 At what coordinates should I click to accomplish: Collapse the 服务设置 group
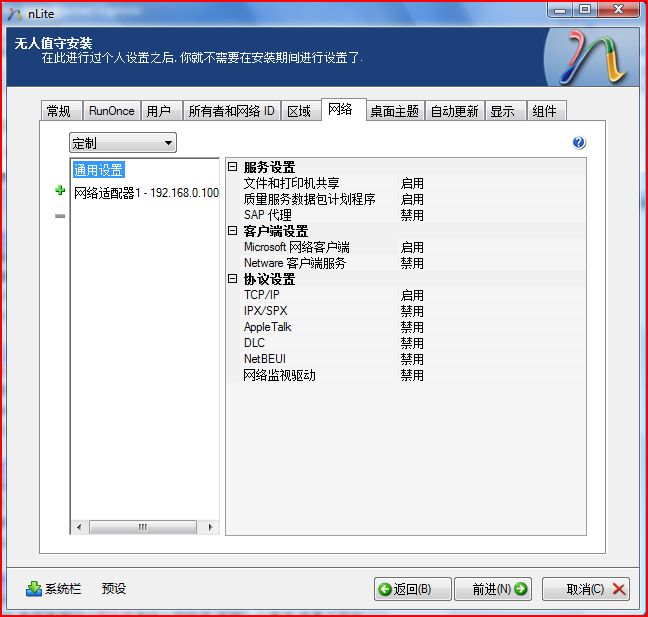pyautogui.click(x=233, y=167)
